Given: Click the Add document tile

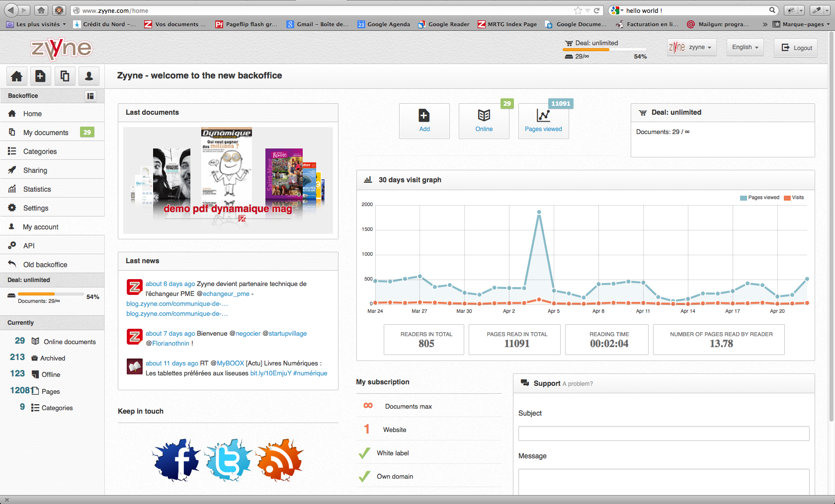Looking at the screenshot, I should pos(424,121).
